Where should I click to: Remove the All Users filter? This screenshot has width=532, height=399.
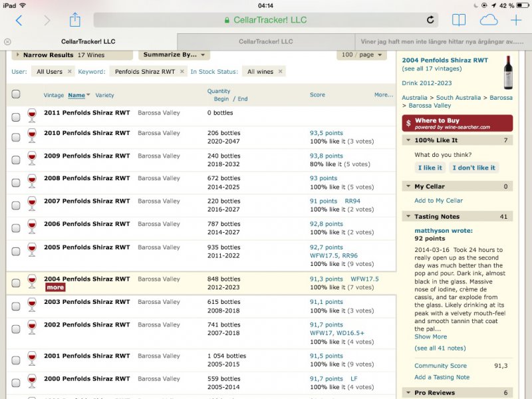[x=70, y=71]
